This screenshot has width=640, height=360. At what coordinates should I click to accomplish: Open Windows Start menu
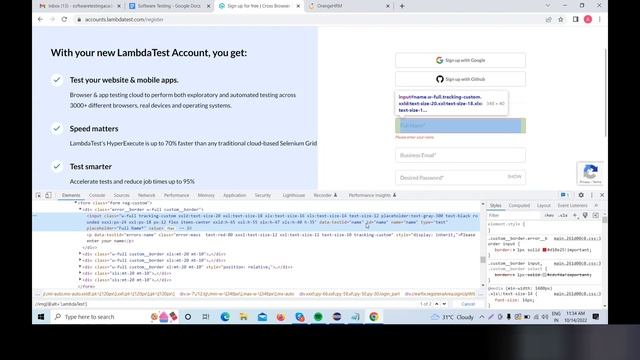coord(41,317)
